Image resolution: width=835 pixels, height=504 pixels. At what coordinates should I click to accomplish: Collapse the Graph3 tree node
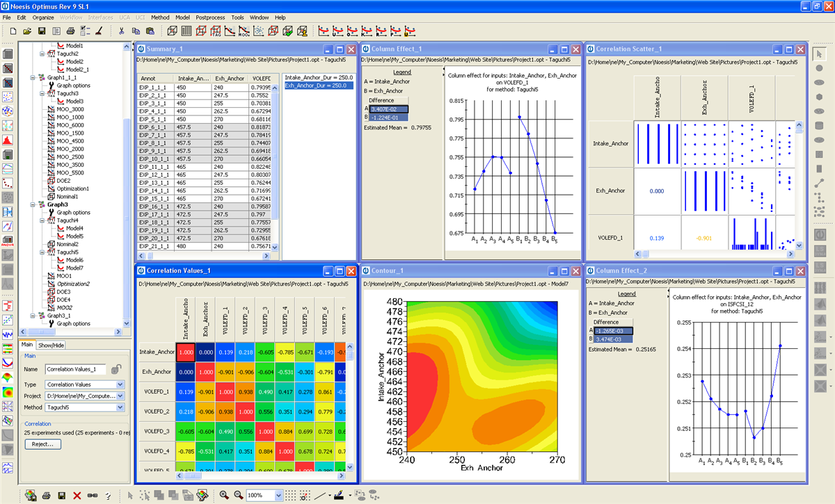[x=32, y=205]
